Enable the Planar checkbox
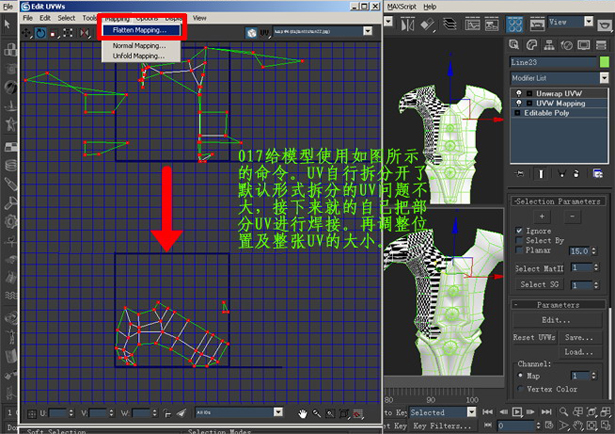 coord(519,250)
